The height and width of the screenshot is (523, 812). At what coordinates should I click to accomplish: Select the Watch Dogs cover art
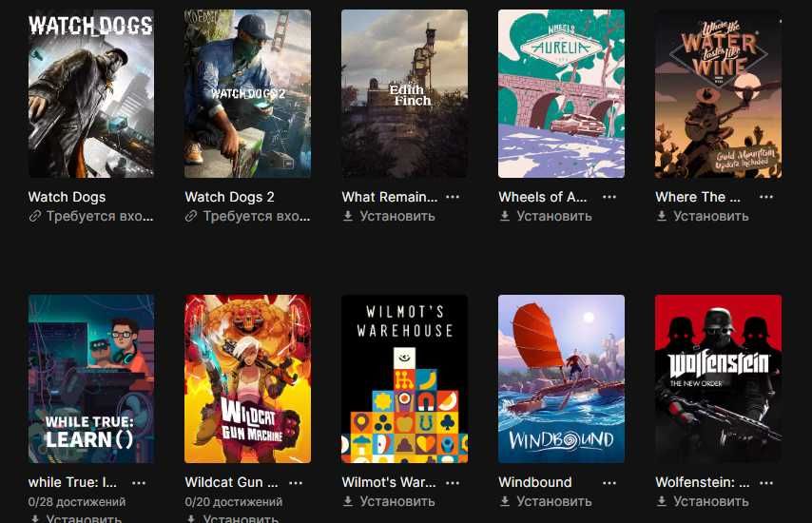click(91, 94)
